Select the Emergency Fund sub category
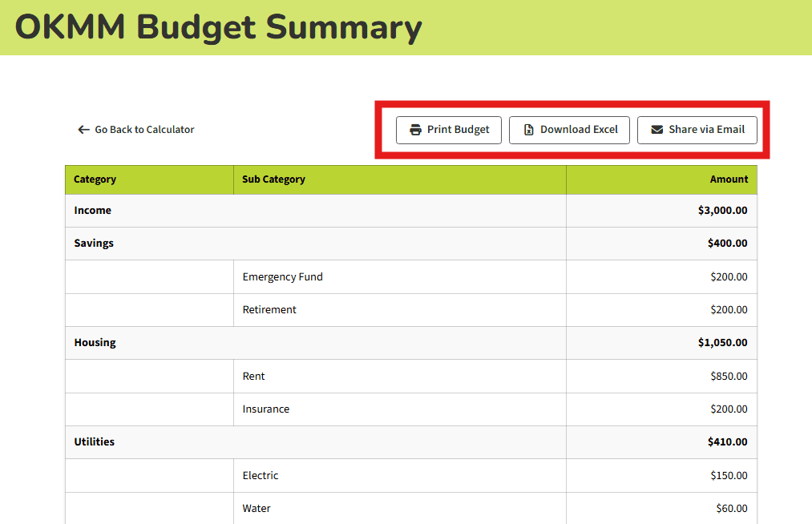 [282, 276]
